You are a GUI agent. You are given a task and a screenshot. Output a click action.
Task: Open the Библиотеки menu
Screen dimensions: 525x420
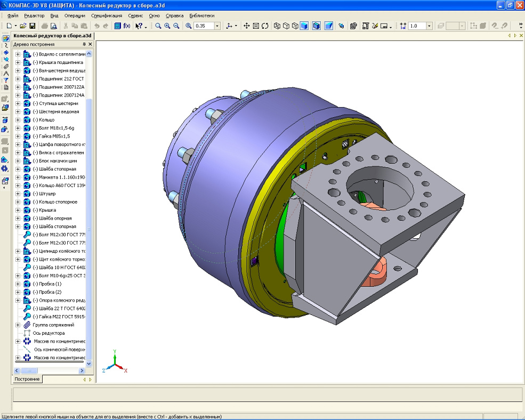[x=202, y=16]
